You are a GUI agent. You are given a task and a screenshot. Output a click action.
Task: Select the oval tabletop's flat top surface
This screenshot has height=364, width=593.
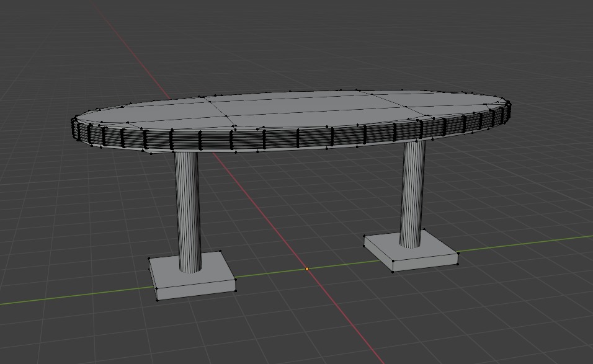291,109
